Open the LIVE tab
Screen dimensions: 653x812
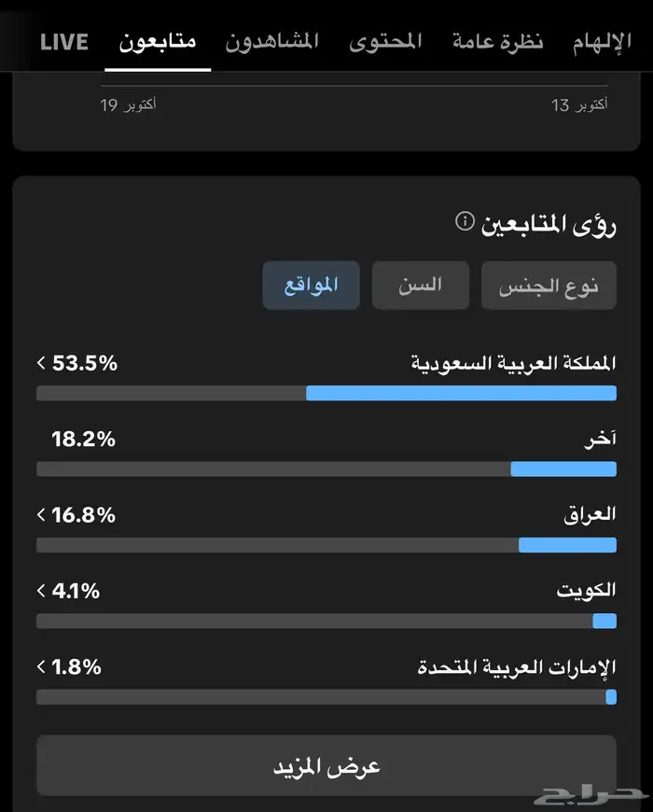pos(63,41)
